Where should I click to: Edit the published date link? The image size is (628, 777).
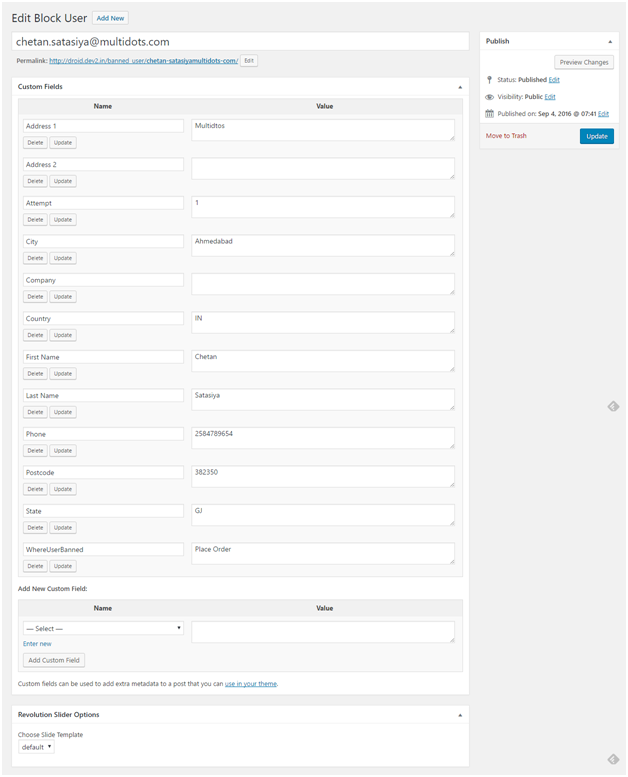[603, 114]
